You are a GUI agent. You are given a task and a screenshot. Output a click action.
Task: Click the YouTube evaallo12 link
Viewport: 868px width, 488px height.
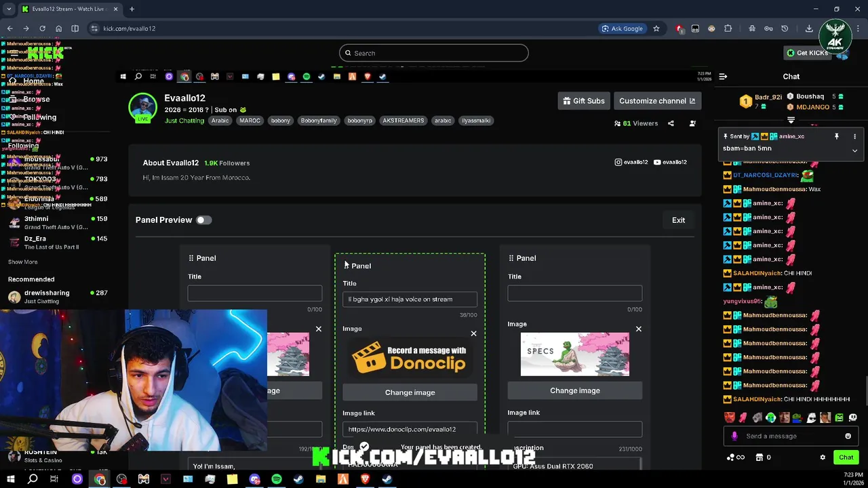coord(670,162)
